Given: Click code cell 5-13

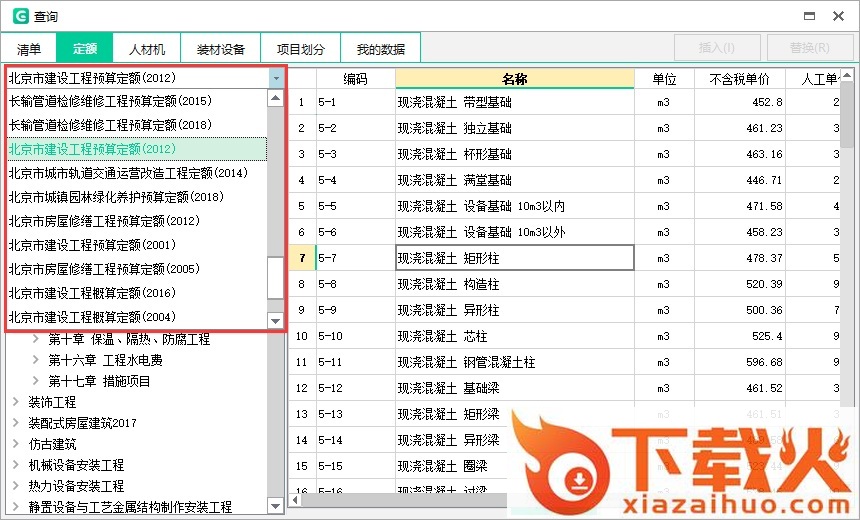Looking at the screenshot, I should (x=355, y=414).
